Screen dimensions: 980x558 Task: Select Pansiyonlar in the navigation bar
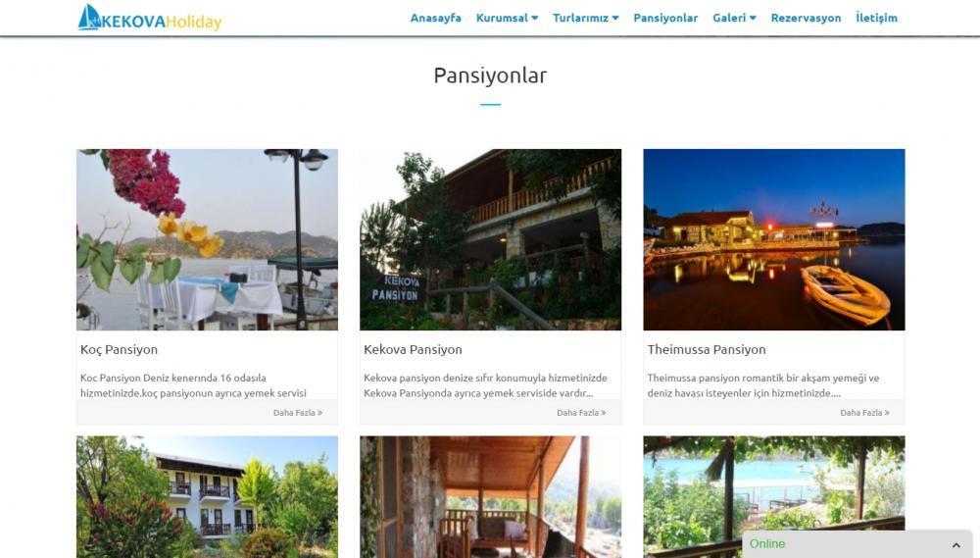[x=665, y=18]
